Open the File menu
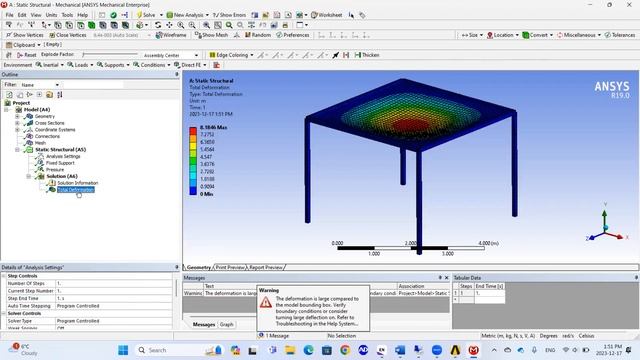Image resolution: width=640 pixels, height=360 pixels. [x=9, y=15]
